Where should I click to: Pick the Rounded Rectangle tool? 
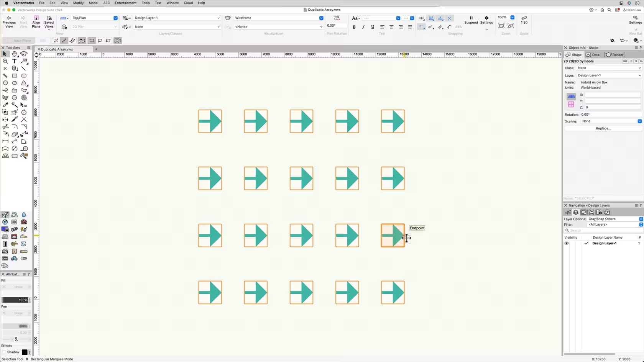24,76
